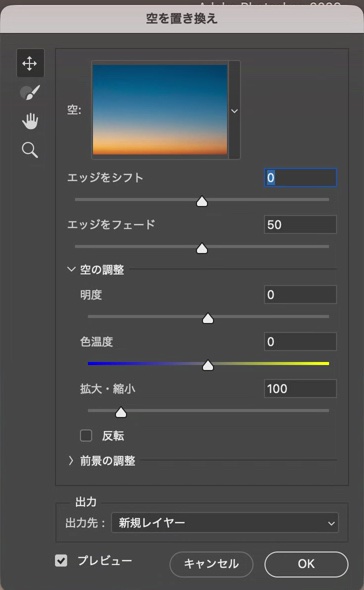Click the エッジをシフト value field

point(300,177)
